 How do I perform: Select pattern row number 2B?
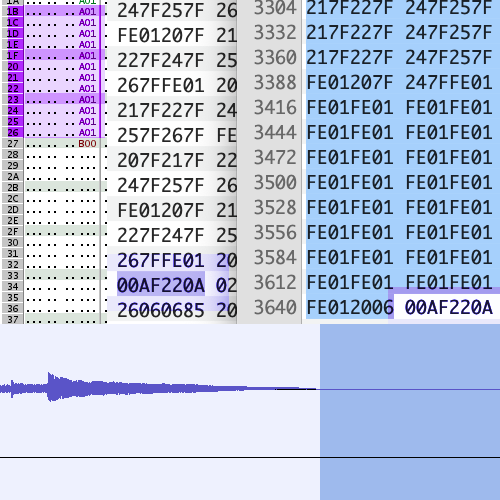13,188
